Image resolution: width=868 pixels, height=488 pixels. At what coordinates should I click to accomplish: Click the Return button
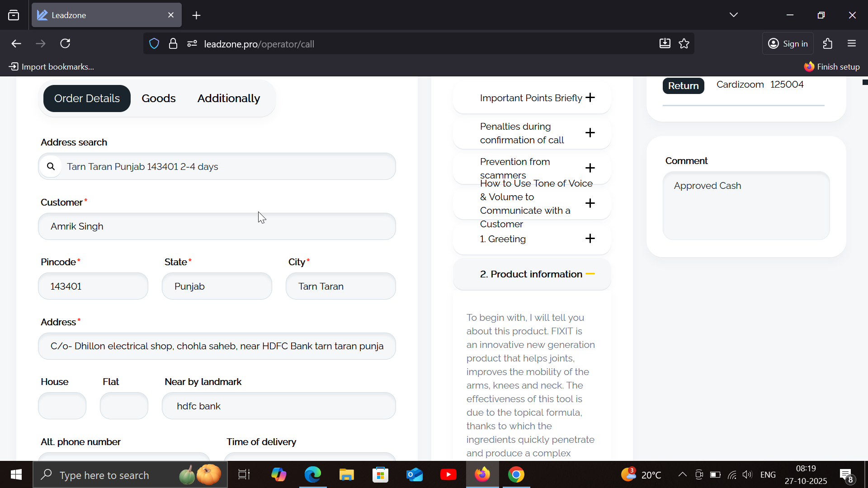coord(683,85)
